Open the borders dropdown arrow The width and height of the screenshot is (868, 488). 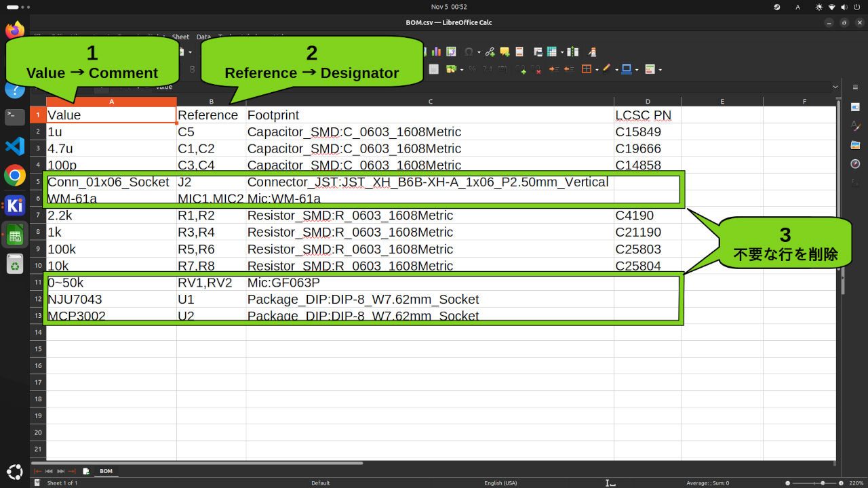point(597,70)
